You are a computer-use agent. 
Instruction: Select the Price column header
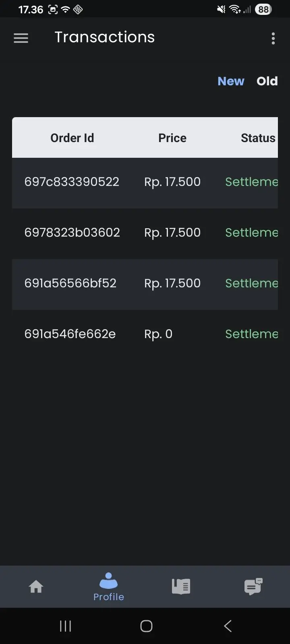(172, 138)
